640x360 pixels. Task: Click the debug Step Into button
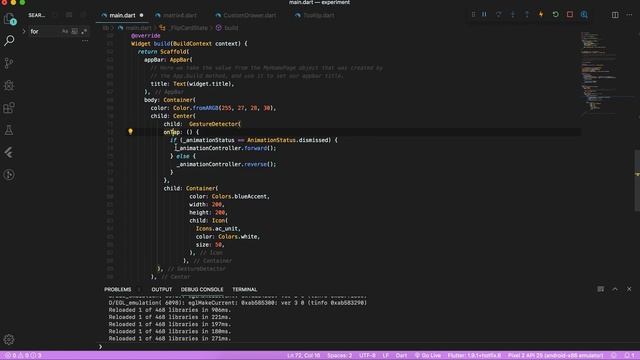pos(513,15)
